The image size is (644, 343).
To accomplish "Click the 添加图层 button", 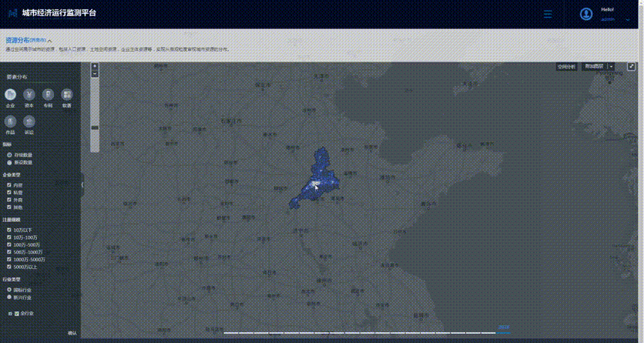I will [594, 66].
